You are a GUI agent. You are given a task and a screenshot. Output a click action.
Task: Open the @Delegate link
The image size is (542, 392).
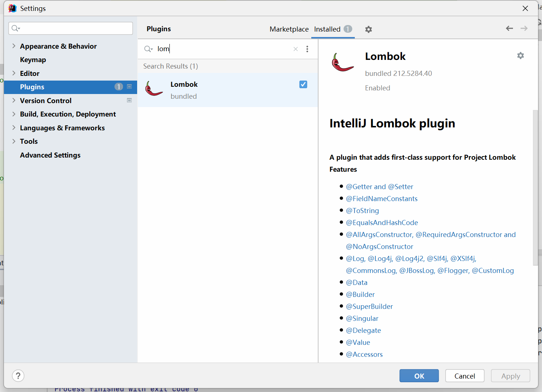coord(364,330)
